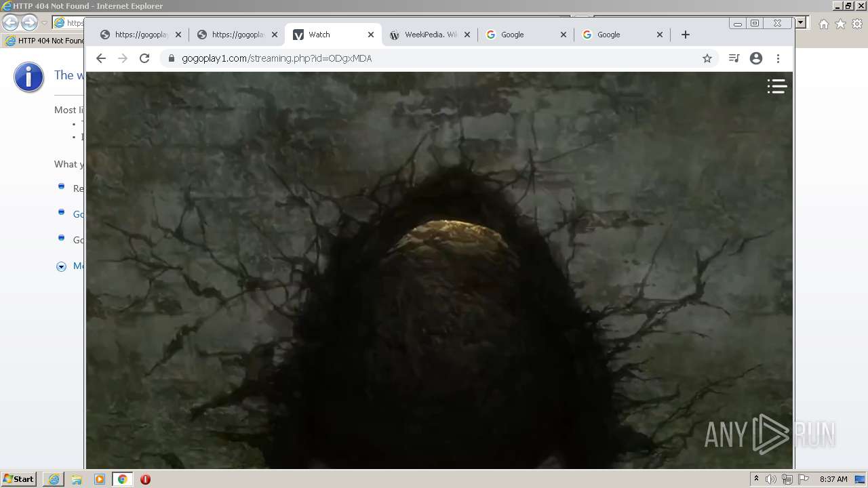Open Chrome from the taskbar
This screenshot has height=488, width=868.
click(x=123, y=479)
